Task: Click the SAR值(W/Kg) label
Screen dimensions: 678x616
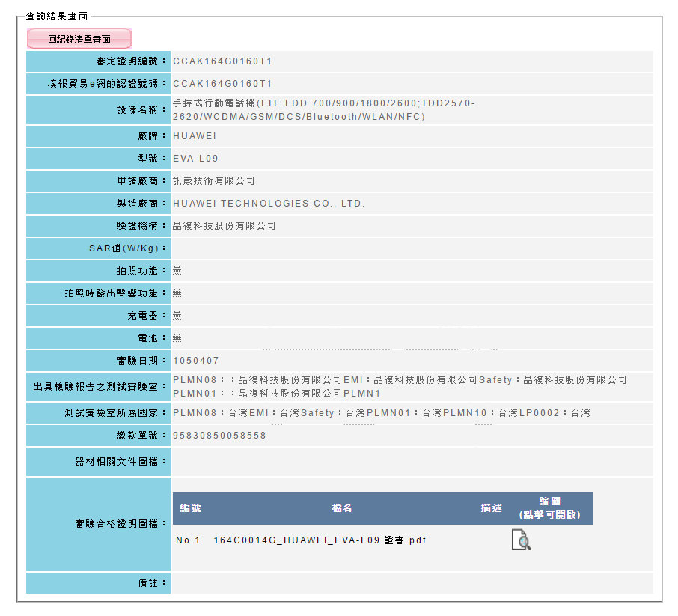Action: click(x=127, y=248)
